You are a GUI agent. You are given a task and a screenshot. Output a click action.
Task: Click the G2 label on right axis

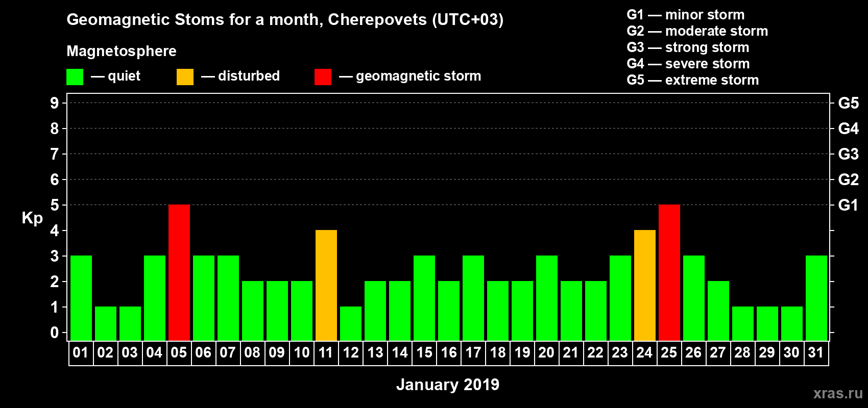coord(849,180)
